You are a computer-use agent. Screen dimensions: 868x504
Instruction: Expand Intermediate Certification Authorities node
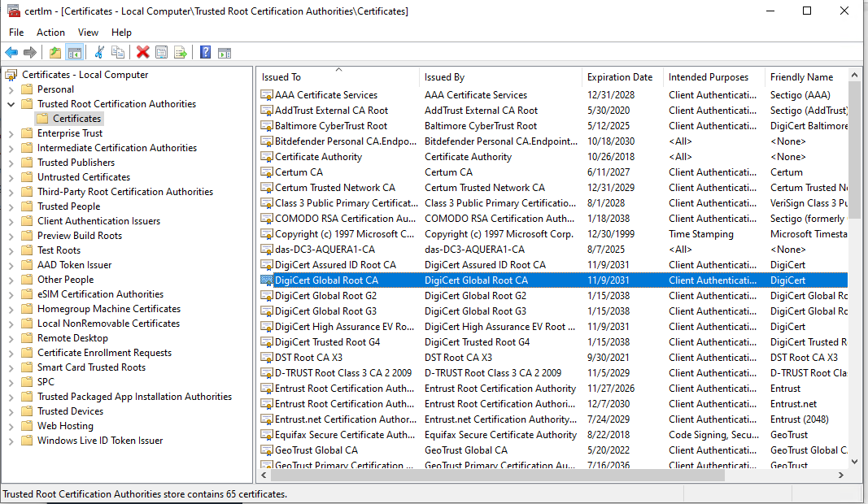coord(11,148)
